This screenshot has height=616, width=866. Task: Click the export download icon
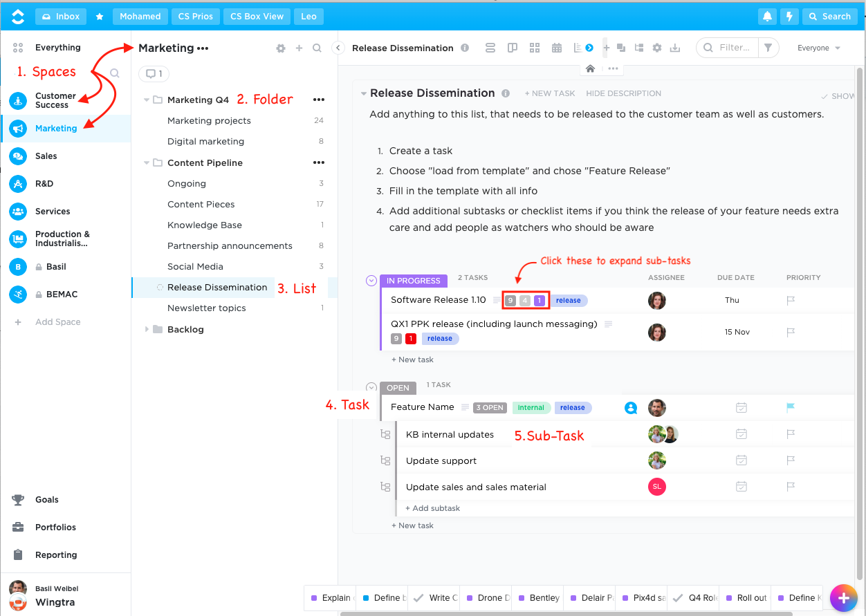click(x=676, y=48)
